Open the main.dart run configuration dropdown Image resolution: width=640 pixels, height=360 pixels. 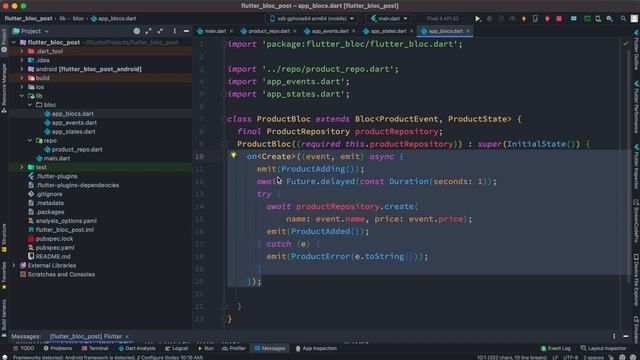pyautogui.click(x=389, y=19)
